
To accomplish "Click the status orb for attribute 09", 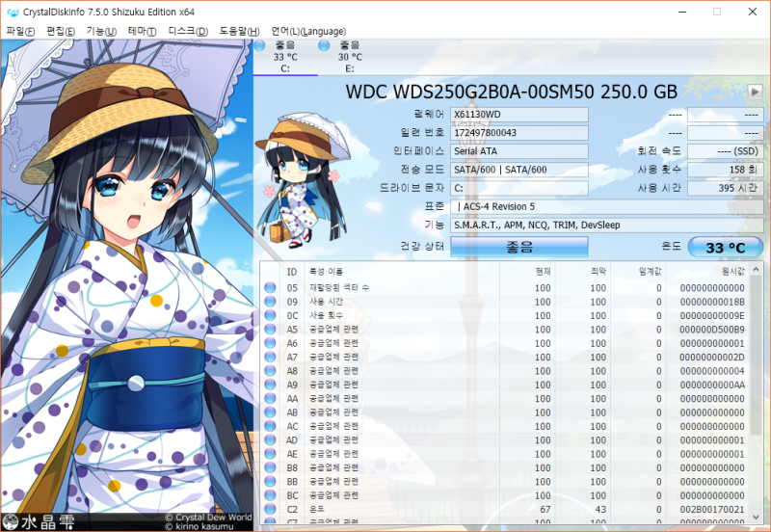I will pos(270,302).
